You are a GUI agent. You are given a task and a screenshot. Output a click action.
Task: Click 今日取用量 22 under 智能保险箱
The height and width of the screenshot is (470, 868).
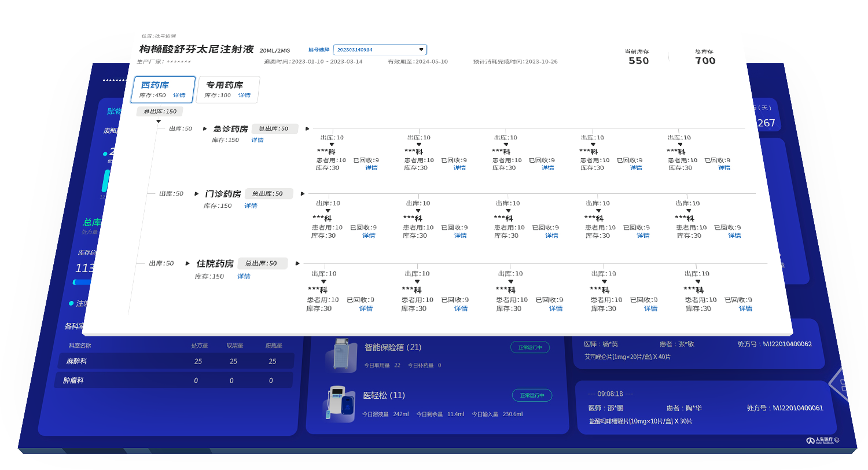[382, 366]
